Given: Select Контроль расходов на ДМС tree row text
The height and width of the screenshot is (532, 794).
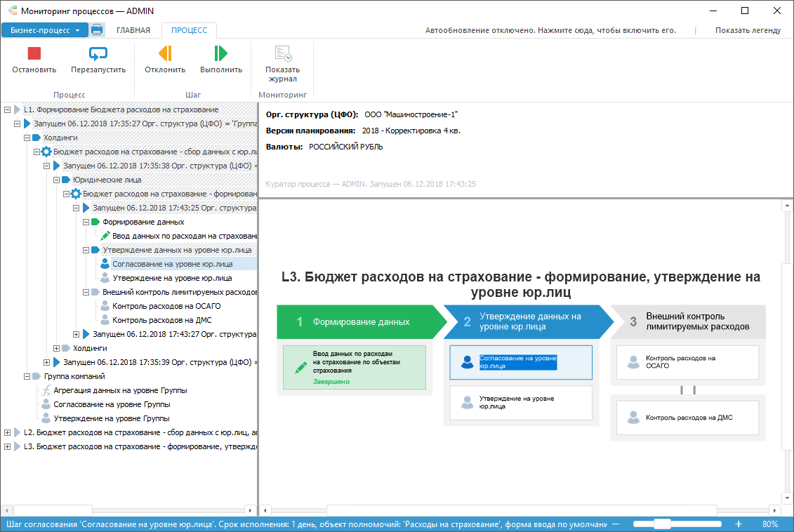Looking at the screenshot, I should [162, 320].
